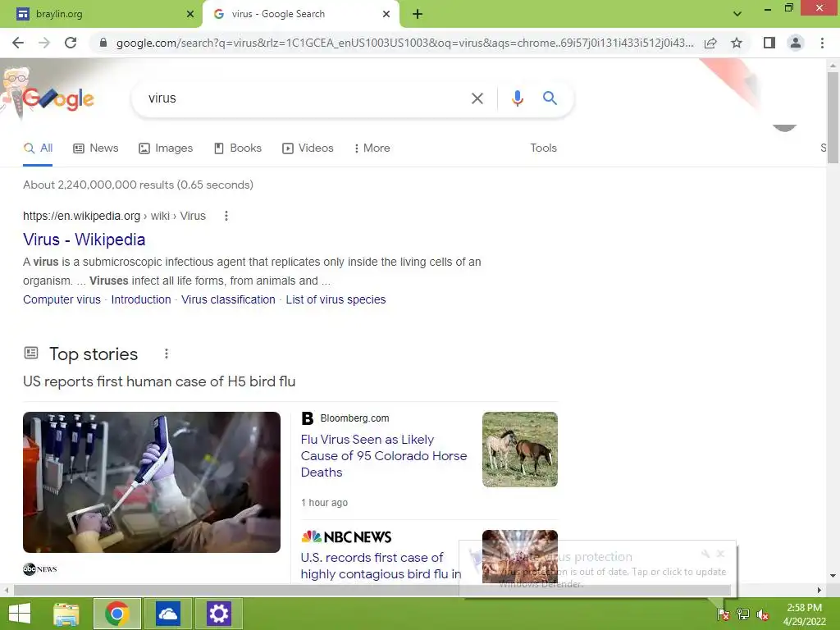Screen dimensions: 840x630
Task: Open Settings gear taskbar app
Action: pos(218,614)
